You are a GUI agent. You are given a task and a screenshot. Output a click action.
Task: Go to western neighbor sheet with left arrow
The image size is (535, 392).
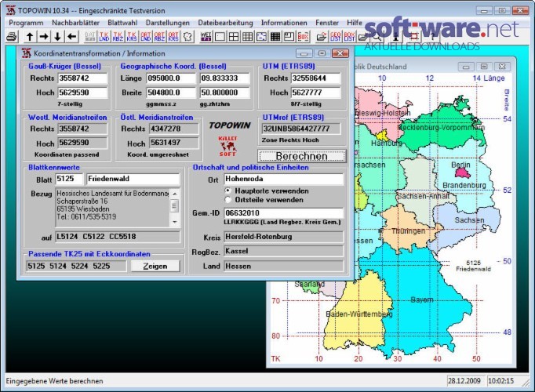tap(72, 37)
